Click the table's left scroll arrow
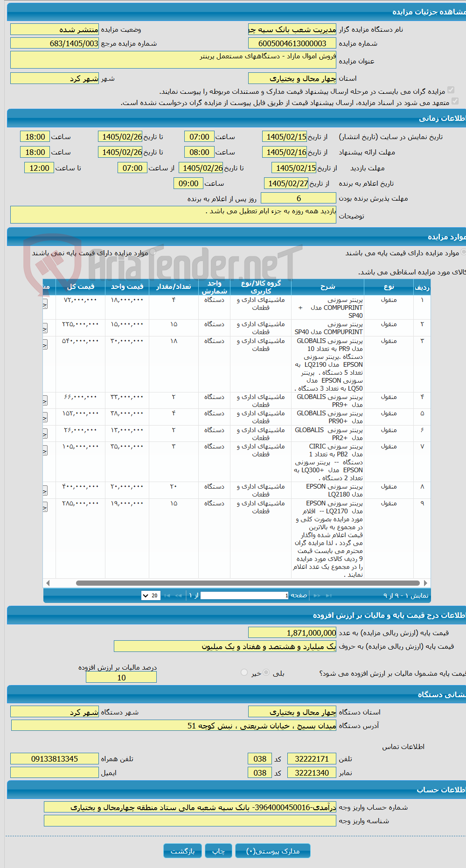The height and width of the screenshot is (868, 466). (48, 583)
